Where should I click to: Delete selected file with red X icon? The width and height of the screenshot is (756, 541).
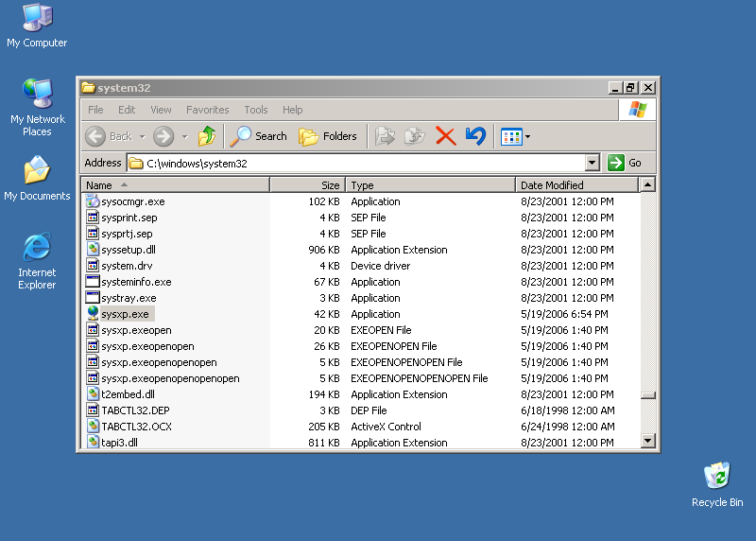(445, 136)
